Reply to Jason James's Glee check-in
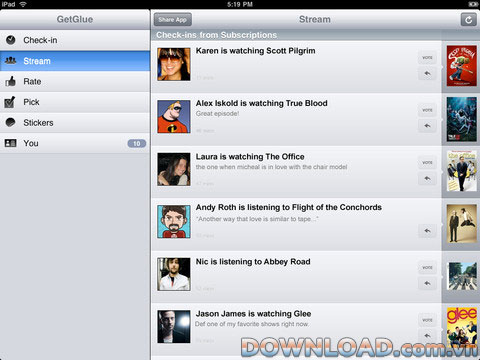480x360 pixels. (427, 336)
